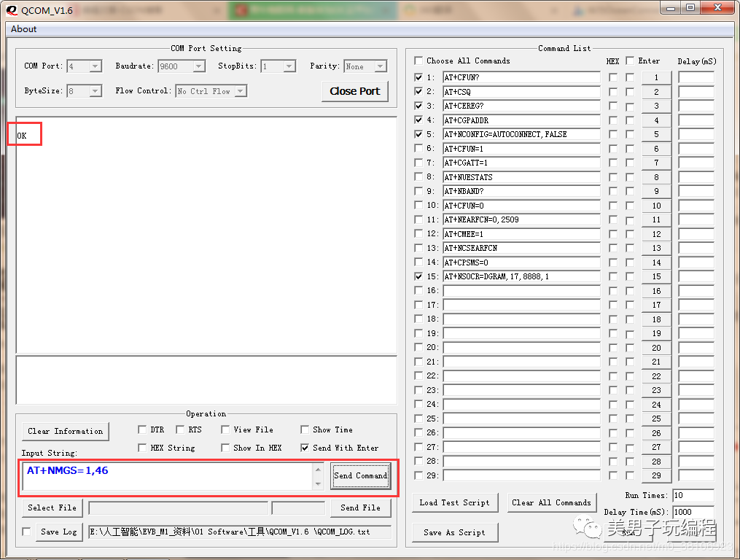Click input string scroll up arrow
This screenshot has width=740, height=560.
[x=318, y=470]
